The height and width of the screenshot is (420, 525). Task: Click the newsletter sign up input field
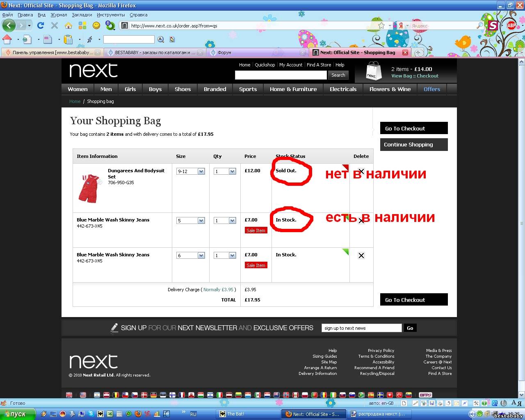[x=362, y=328]
